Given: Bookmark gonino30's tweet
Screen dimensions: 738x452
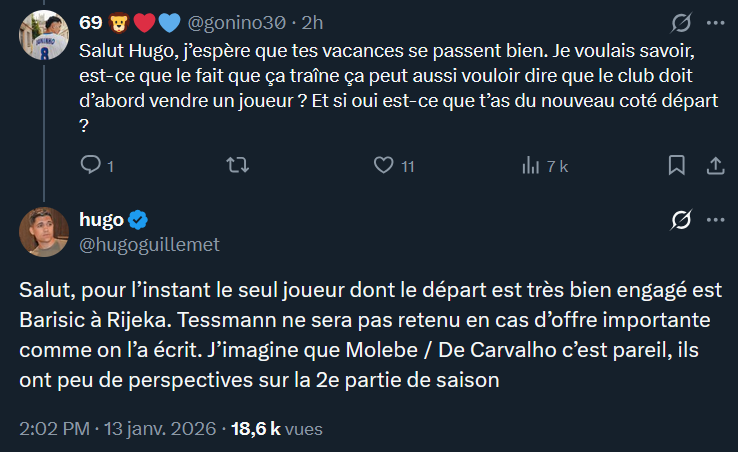Looking at the screenshot, I should (676, 166).
